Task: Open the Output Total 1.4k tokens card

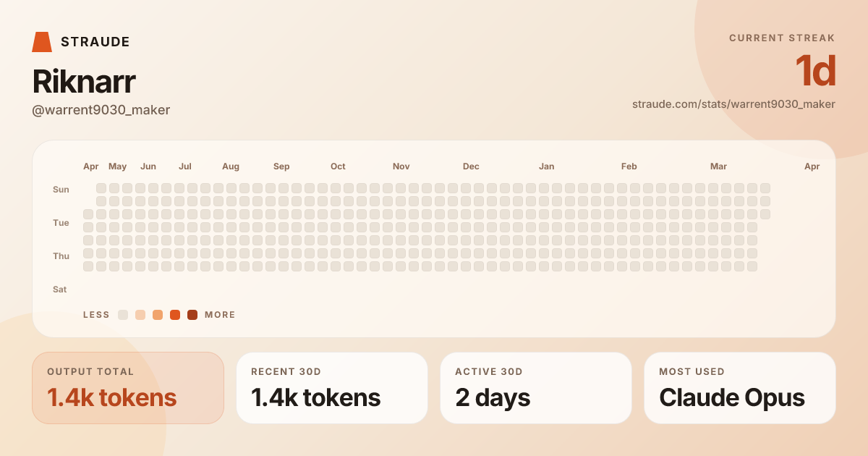Action: pyautogui.click(x=128, y=388)
